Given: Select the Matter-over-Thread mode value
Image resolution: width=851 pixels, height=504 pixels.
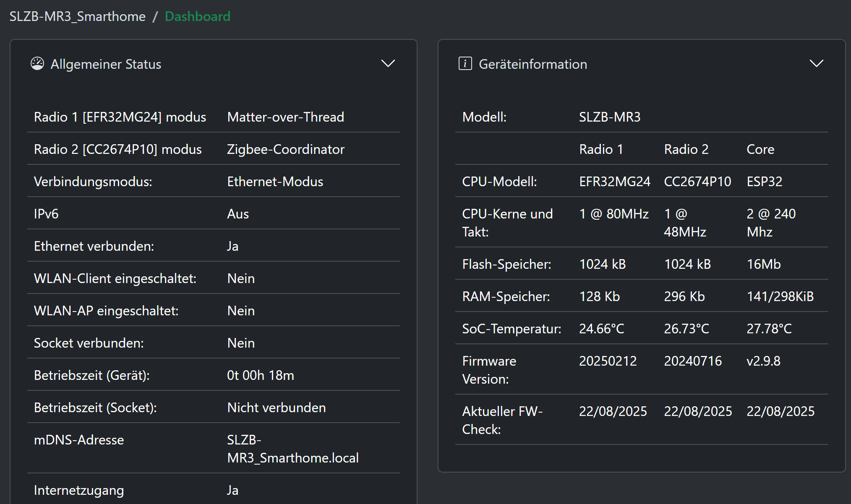Looking at the screenshot, I should pos(285,117).
